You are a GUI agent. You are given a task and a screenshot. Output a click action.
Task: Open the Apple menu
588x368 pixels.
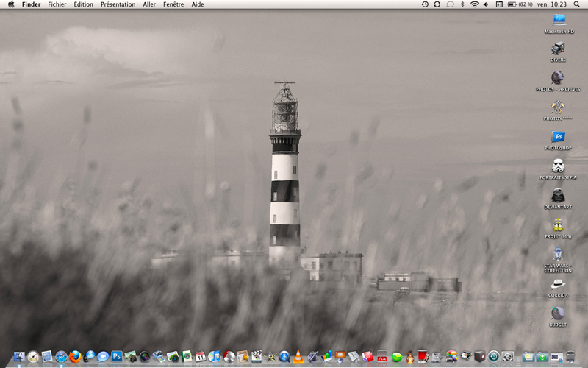pyautogui.click(x=11, y=4)
